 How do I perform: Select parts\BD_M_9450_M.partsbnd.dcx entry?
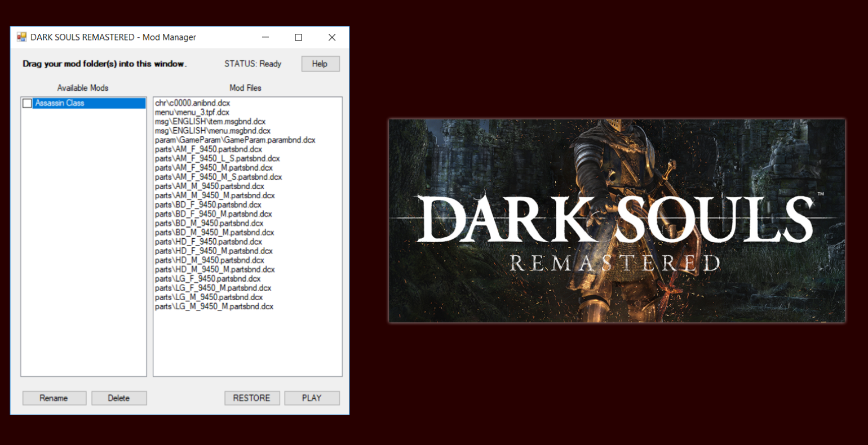pos(215,233)
